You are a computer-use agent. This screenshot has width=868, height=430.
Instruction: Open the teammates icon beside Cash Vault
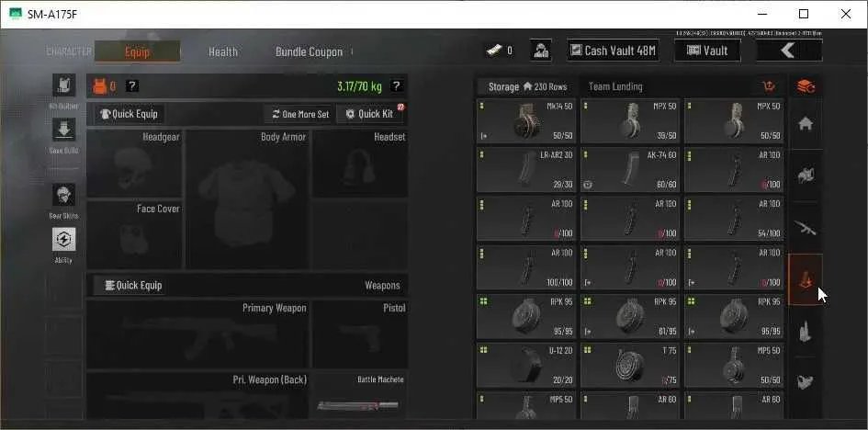click(x=540, y=51)
